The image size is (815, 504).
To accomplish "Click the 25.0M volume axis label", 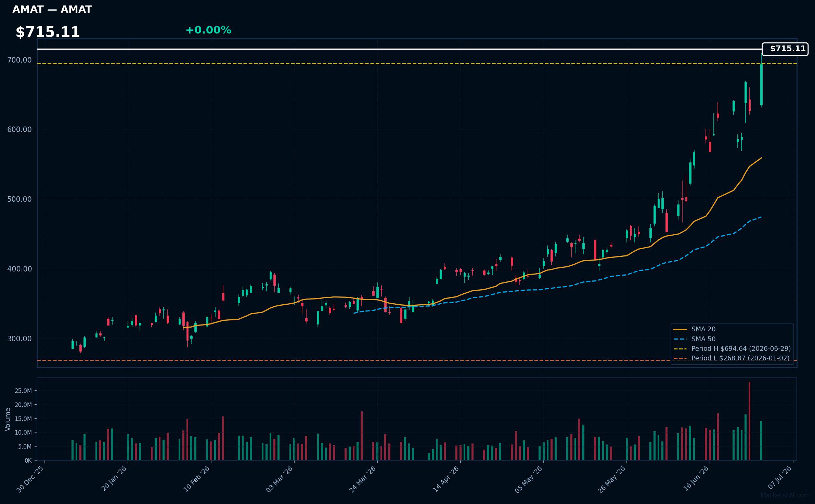I will coord(23,391).
